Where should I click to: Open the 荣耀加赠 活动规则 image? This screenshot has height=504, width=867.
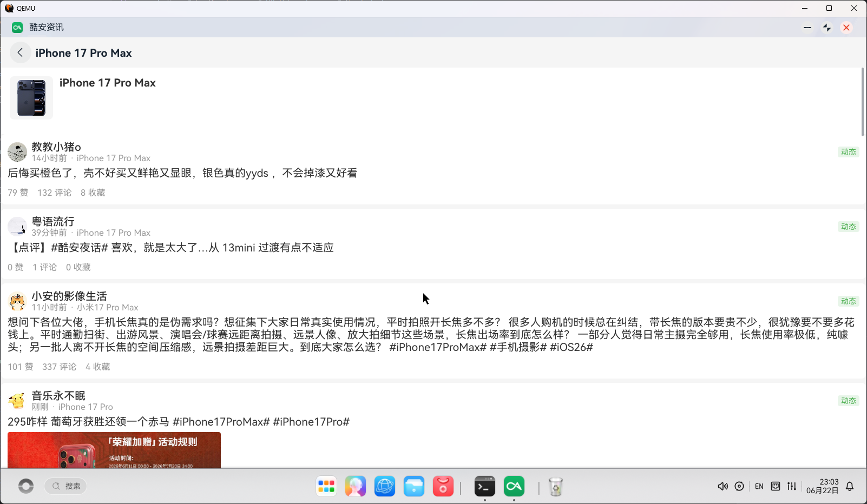coord(114,450)
